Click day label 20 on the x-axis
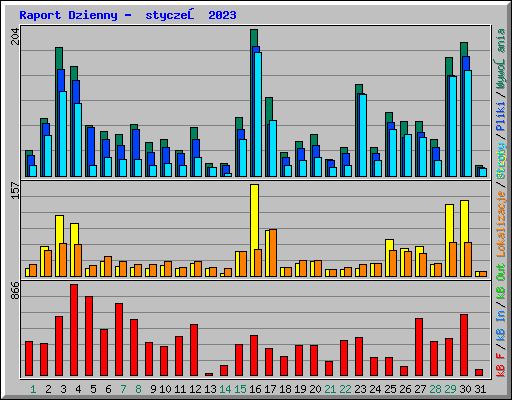Screen dimensions: 512x400 point(315,389)
